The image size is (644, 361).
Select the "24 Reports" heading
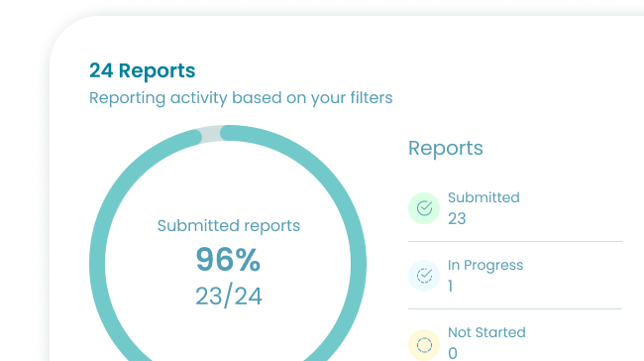[142, 70]
